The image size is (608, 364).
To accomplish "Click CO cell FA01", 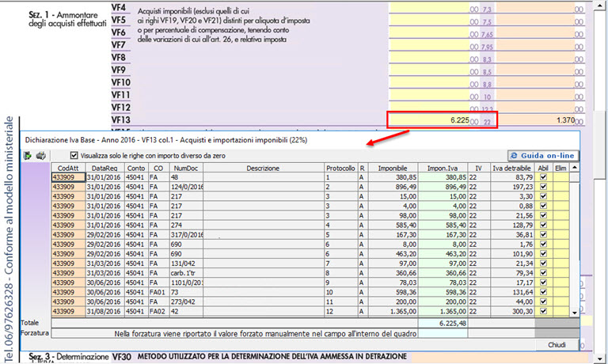I will 158,292.
